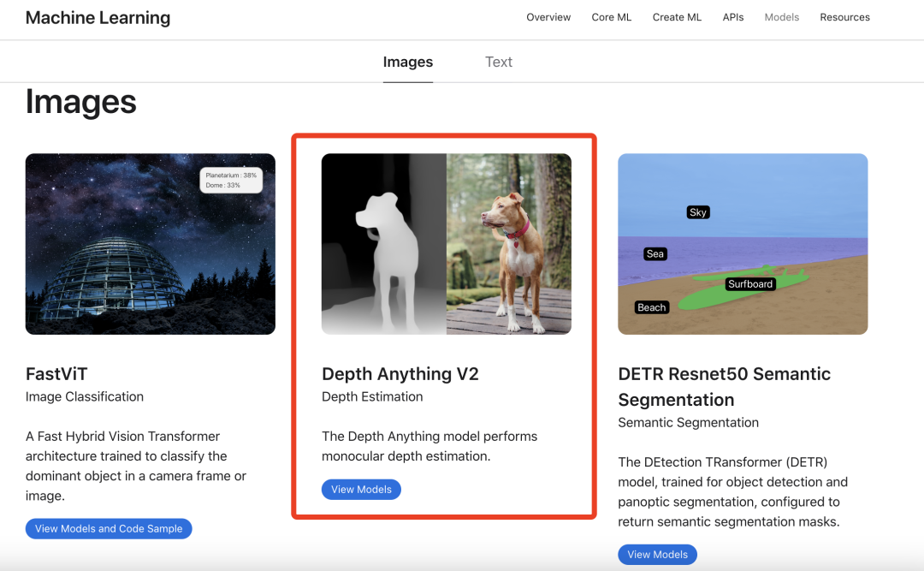The image size is (924, 571).
Task: Navigate to Core ML section
Action: pyautogui.click(x=611, y=17)
